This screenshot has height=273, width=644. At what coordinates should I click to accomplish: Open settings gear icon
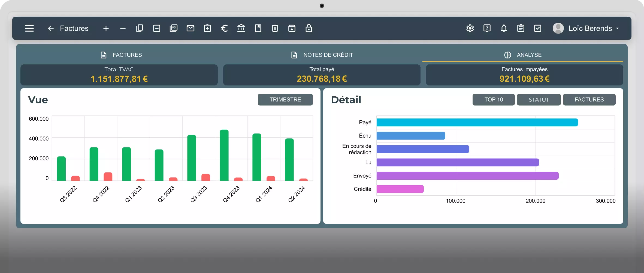470,28
